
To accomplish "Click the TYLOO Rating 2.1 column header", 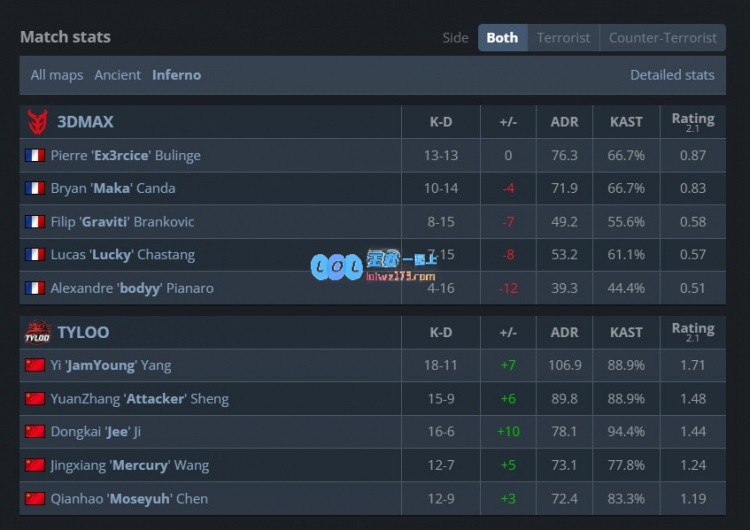I will click(693, 332).
